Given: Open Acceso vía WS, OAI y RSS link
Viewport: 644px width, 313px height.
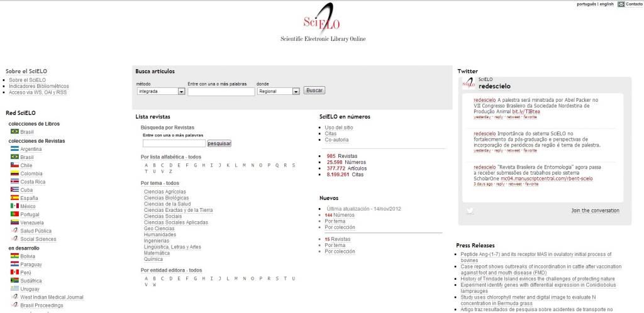Looking at the screenshot, I should pyautogui.click(x=38, y=92).
